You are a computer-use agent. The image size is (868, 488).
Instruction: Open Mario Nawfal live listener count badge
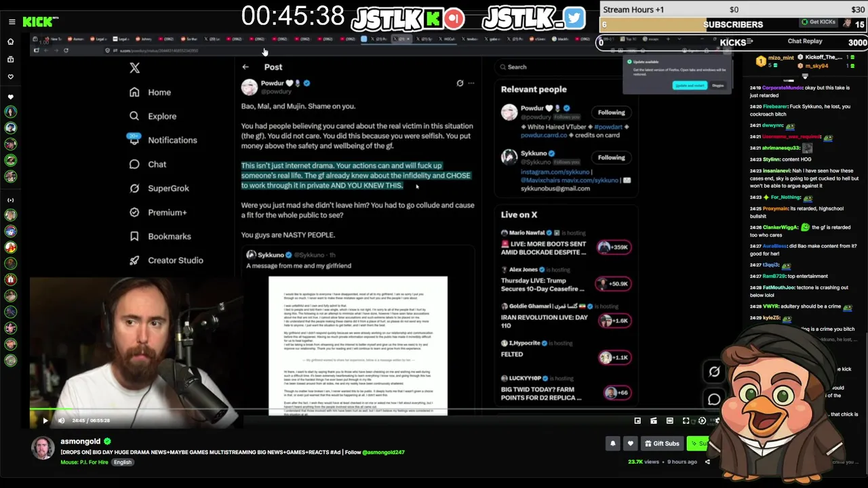[614, 247]
